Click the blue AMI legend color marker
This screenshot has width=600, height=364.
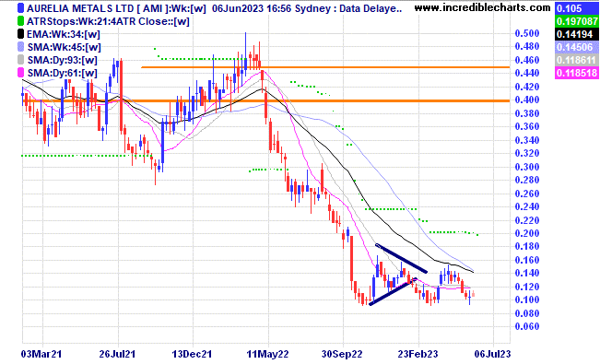coord(20,8)
